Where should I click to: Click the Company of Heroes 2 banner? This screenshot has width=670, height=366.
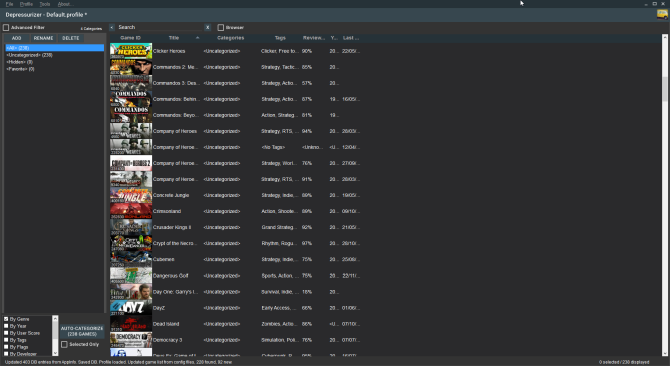click(x=131, y=163)
